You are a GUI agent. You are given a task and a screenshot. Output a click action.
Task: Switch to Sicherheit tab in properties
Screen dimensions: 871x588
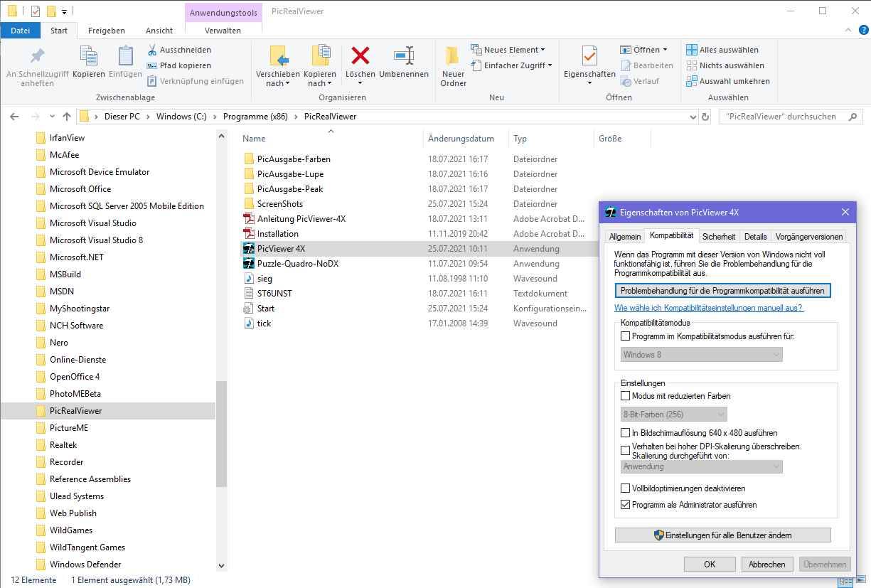(x=719, y=237)
